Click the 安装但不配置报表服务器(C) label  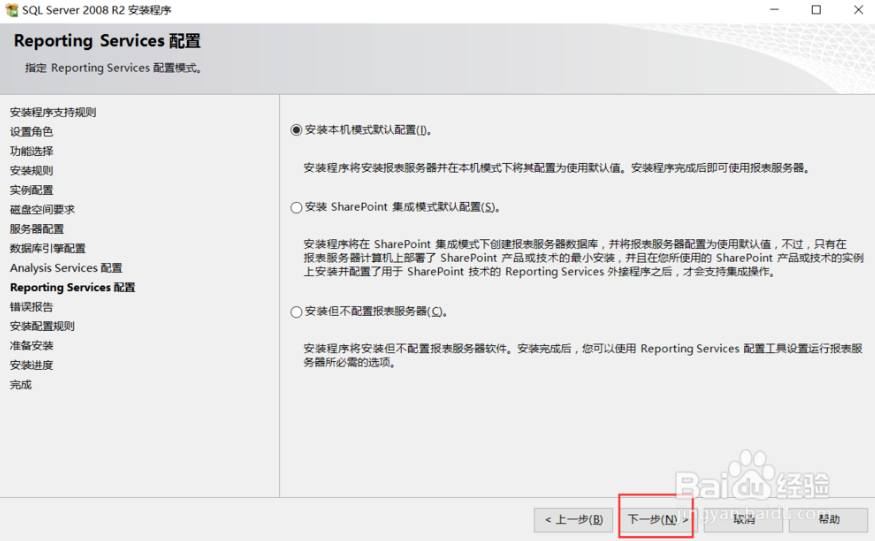[x=376, y=312]
